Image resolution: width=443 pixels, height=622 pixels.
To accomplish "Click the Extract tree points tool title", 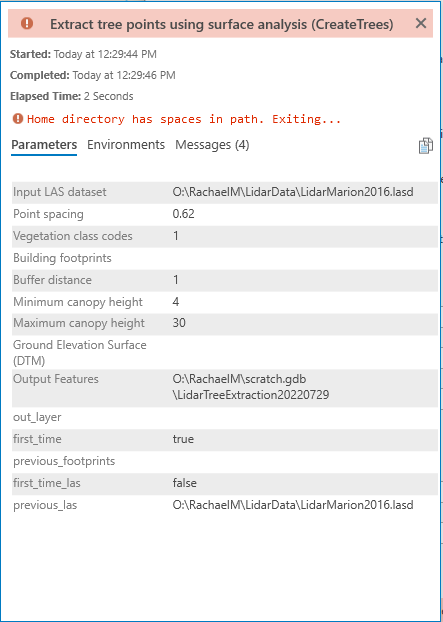I will click(x=221, y=25).
